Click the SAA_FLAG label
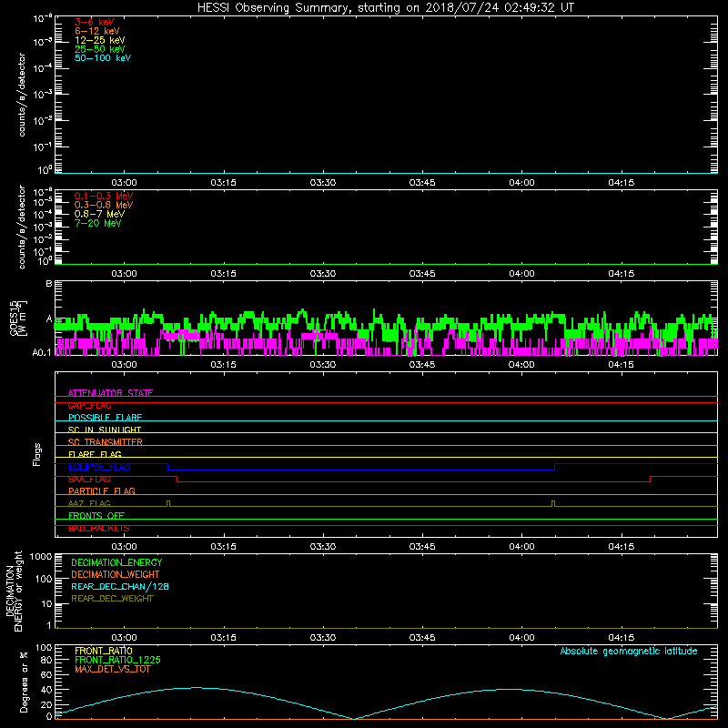The height and width of the screenshot is (728, 728). [89, 480]
